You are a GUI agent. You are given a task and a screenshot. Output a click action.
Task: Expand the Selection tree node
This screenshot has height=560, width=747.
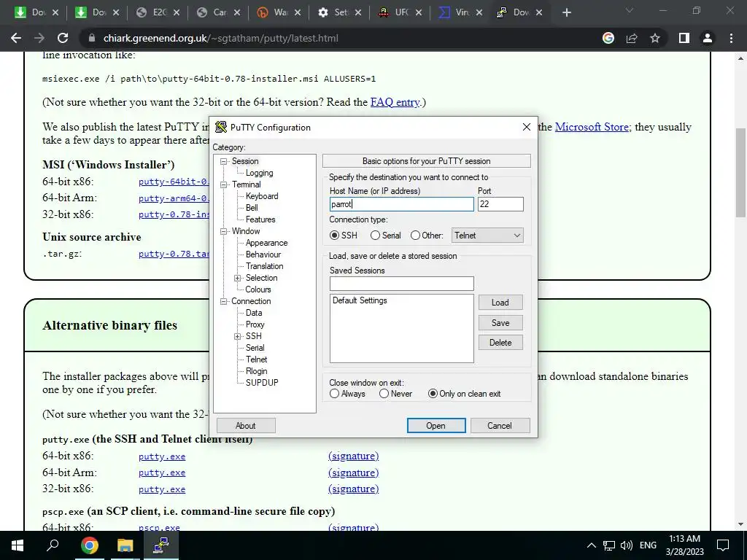(237, 278)
